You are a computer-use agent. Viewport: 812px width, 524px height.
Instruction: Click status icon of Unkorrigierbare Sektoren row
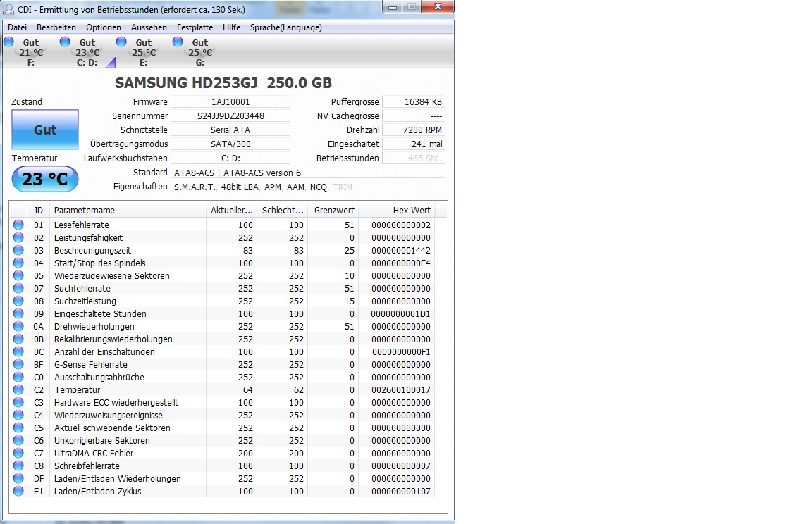click(18, 440)
